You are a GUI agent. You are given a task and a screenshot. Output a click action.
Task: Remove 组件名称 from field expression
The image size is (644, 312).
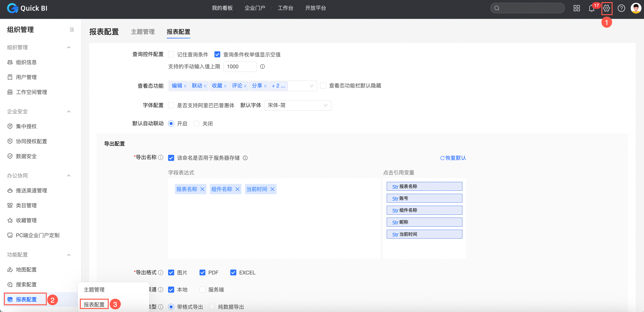click(x=237, y=189)
